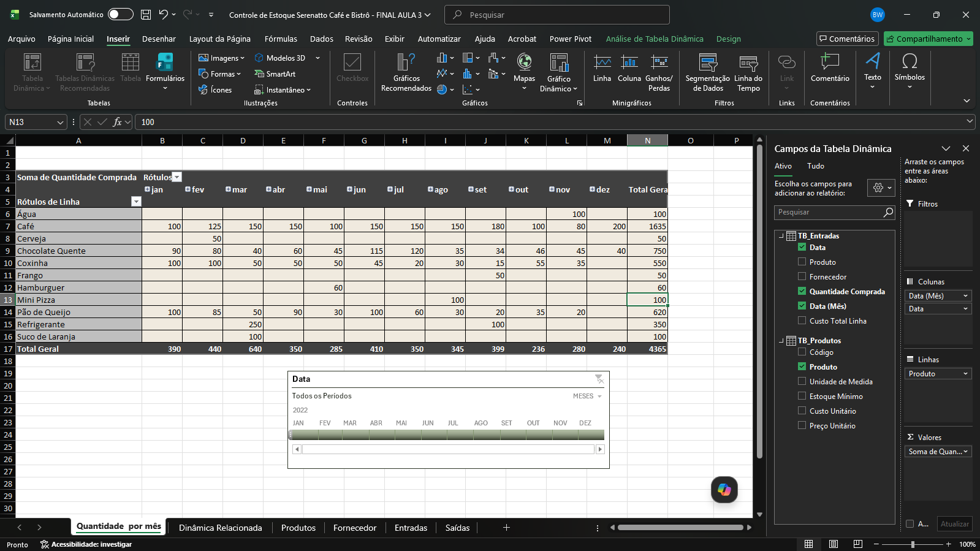The width and height of the screenshot is (980, 551).
Task: Check the Preço Unitário field
Action: click(802, 425)
